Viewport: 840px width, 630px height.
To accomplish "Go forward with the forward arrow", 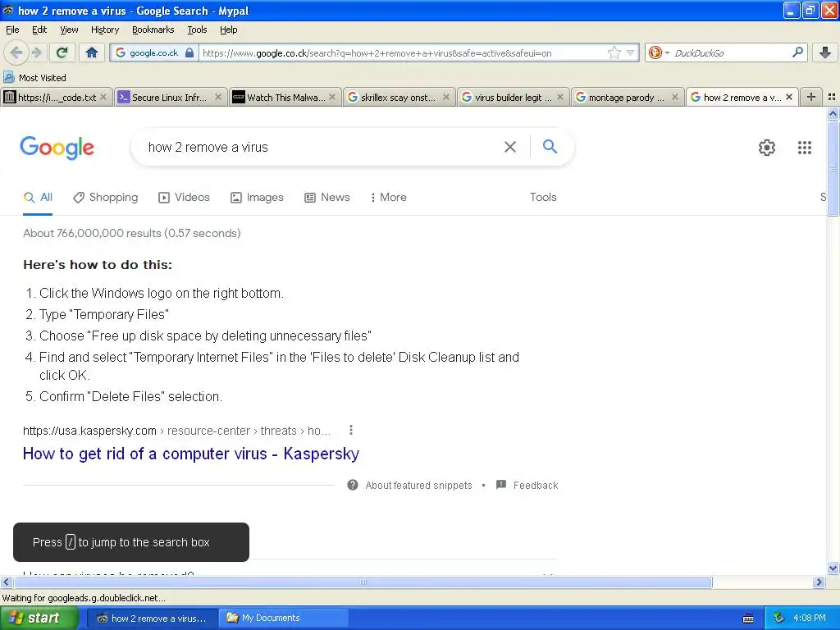I will coord(36,52).
